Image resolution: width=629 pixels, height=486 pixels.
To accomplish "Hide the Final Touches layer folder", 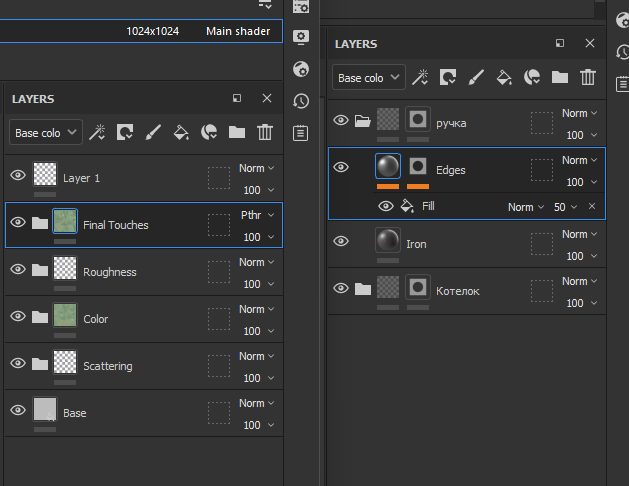I will (17, 223).
